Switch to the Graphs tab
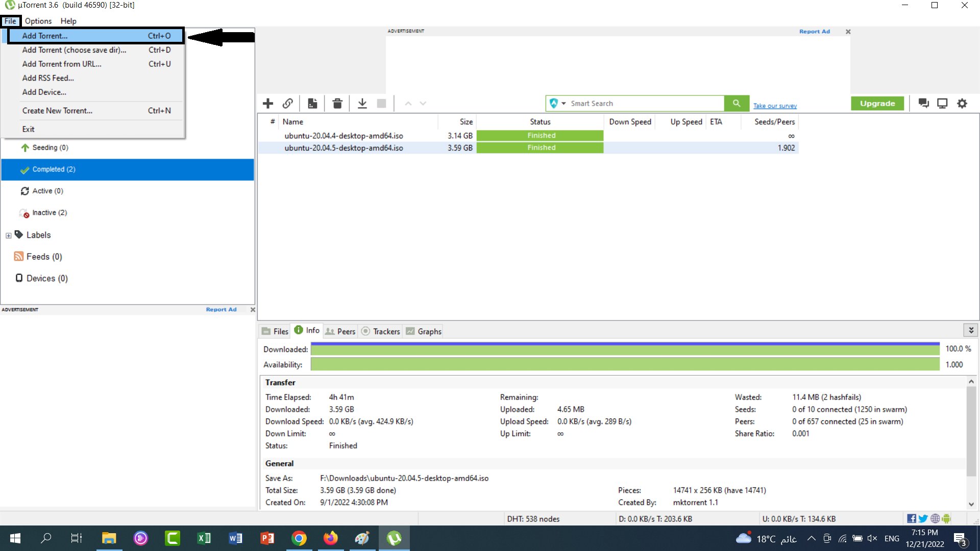Screen dimensions: 980x551 pyautogui.click(x=424, y=331)
